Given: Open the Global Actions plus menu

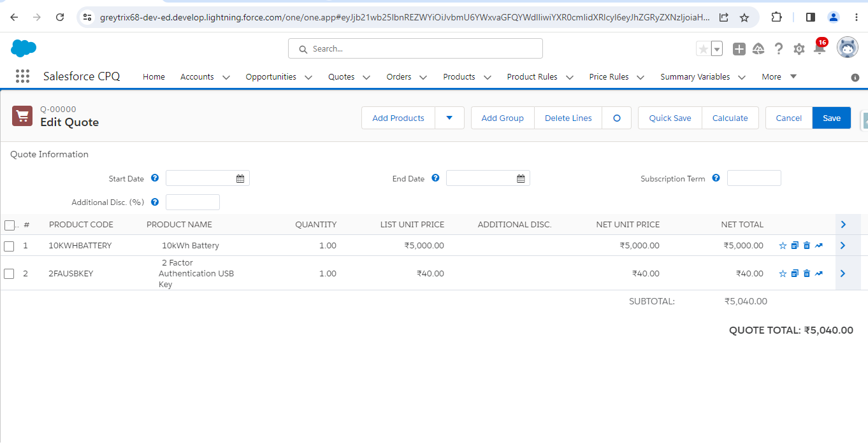Looking at the screenshot, I should click(x=739, y=49).
